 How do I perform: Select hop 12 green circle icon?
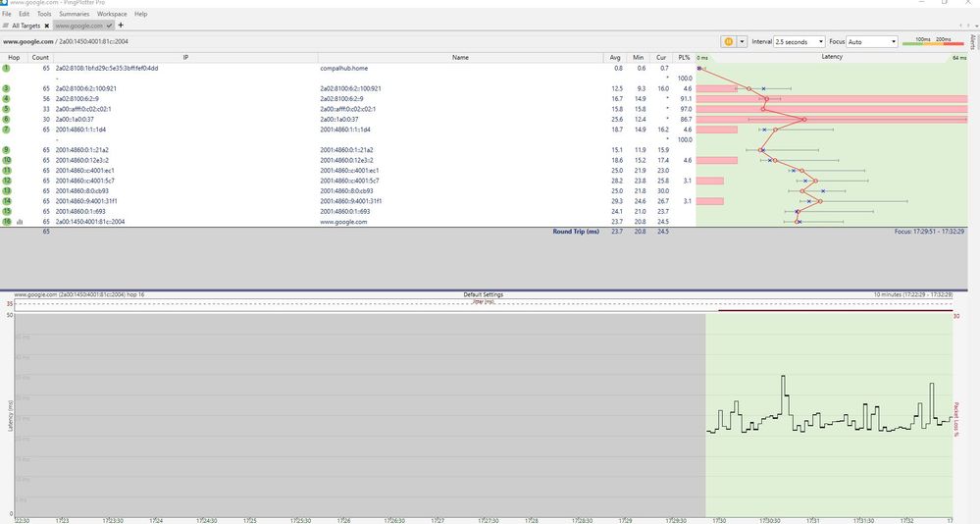tap(6, 181)
